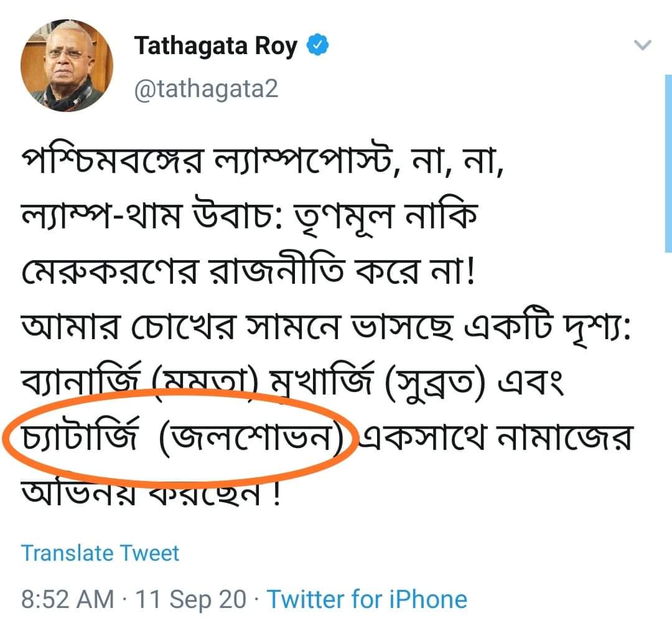Open the Tathagata Roy display name
Image resolution: width=672 pixels, height=631 pixels.
coord(215,46)
